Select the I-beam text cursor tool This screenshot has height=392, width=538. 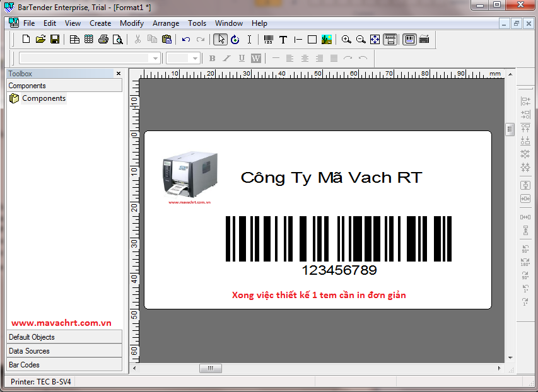(249, 39)
